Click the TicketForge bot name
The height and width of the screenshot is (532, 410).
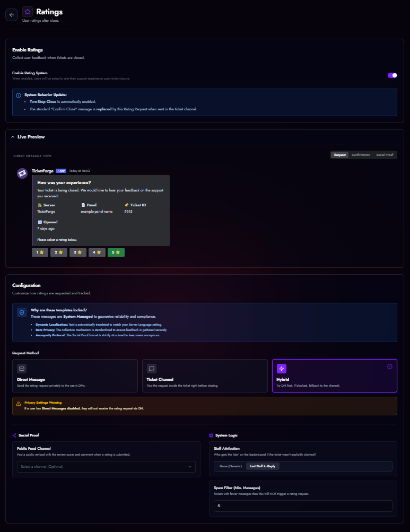(x=43, y=171)
